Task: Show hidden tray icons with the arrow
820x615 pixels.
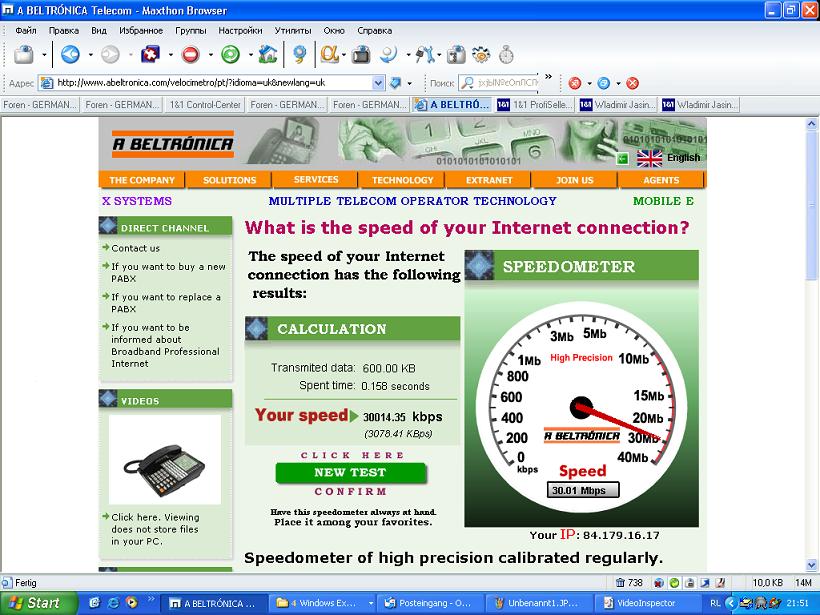Action: click(732, 603)
